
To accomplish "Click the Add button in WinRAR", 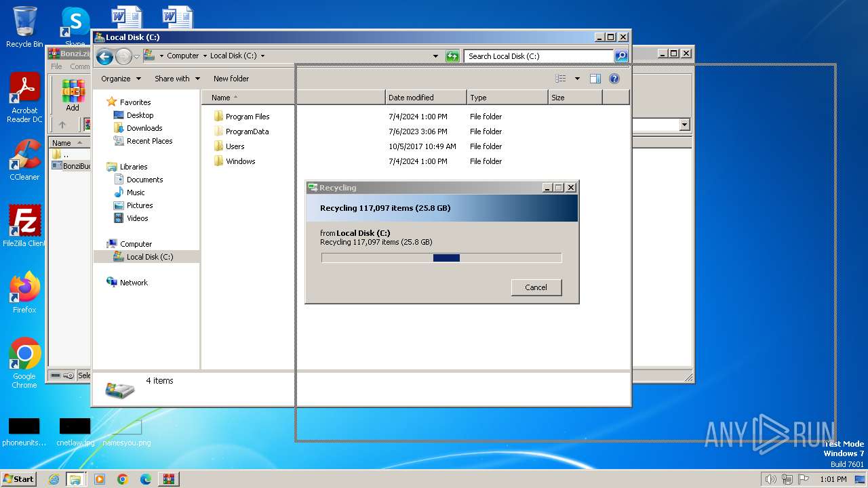I will point(73,96).
